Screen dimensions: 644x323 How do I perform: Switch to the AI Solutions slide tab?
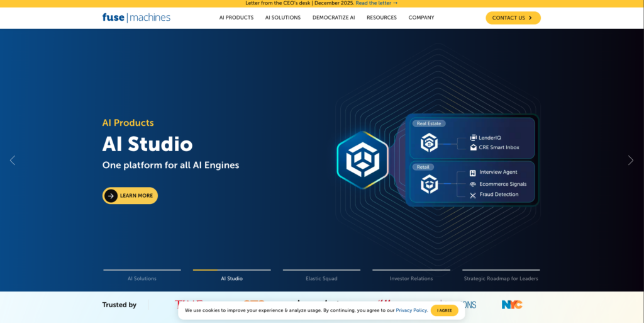tap(142, 279)
